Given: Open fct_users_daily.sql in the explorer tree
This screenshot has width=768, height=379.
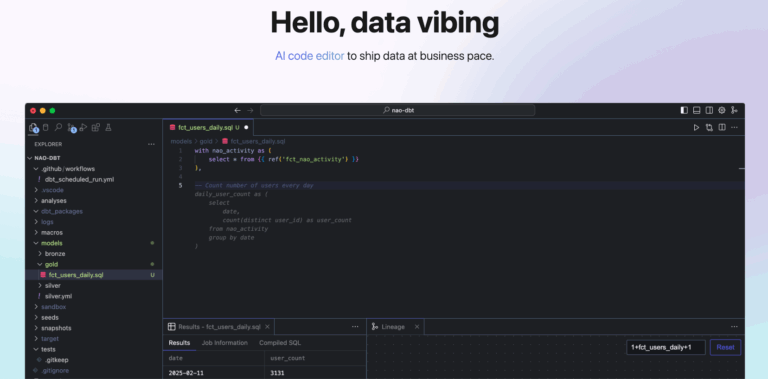Looking at the screenshot, I should coord(94,275).
